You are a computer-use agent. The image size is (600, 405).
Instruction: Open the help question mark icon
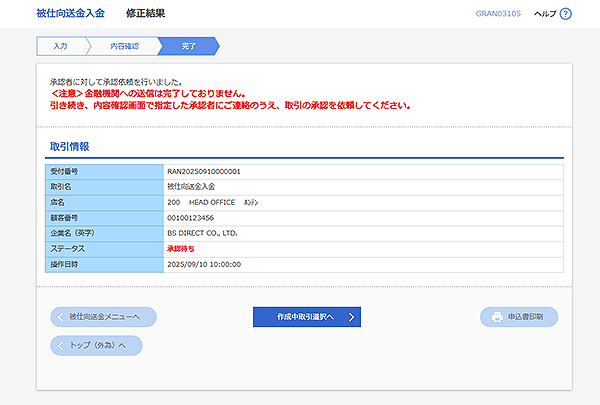coord(565,14)
